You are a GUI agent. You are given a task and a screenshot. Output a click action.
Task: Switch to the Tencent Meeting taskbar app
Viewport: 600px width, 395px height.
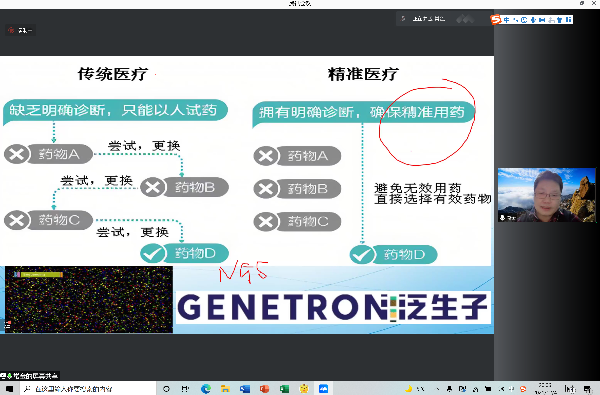pyautogui.click(x=323, y=389)
